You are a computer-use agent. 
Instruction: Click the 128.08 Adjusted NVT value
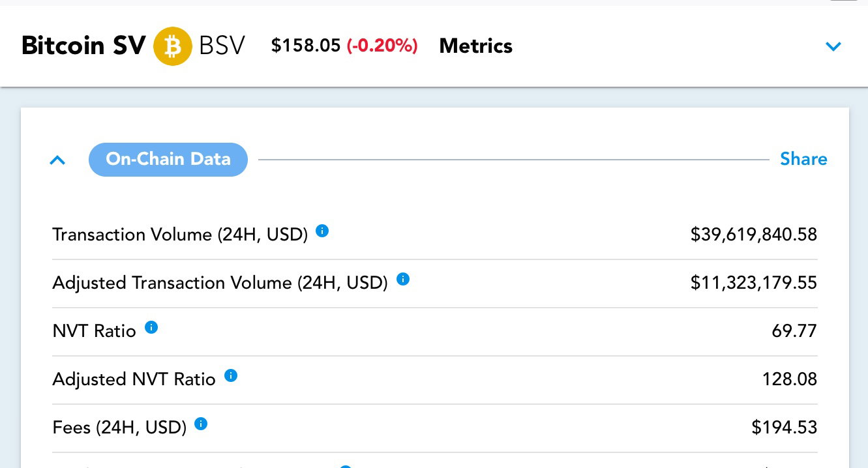click(790, 379)
